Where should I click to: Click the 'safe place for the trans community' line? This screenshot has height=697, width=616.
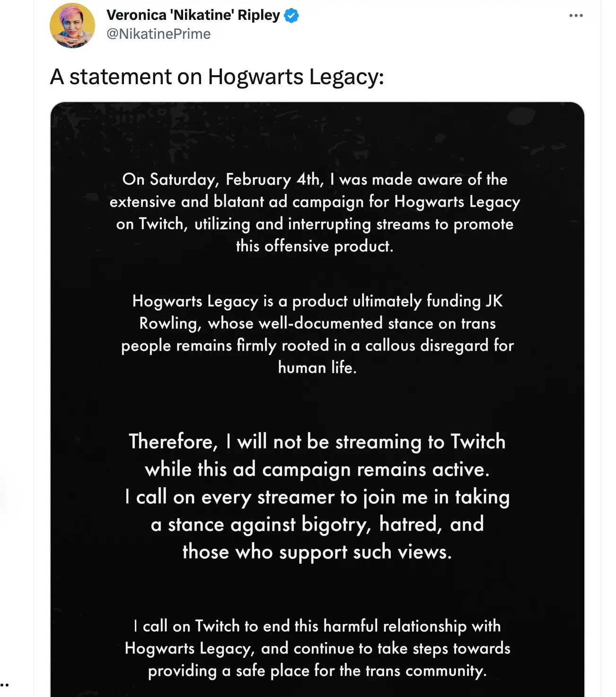(x=317, y=670)
